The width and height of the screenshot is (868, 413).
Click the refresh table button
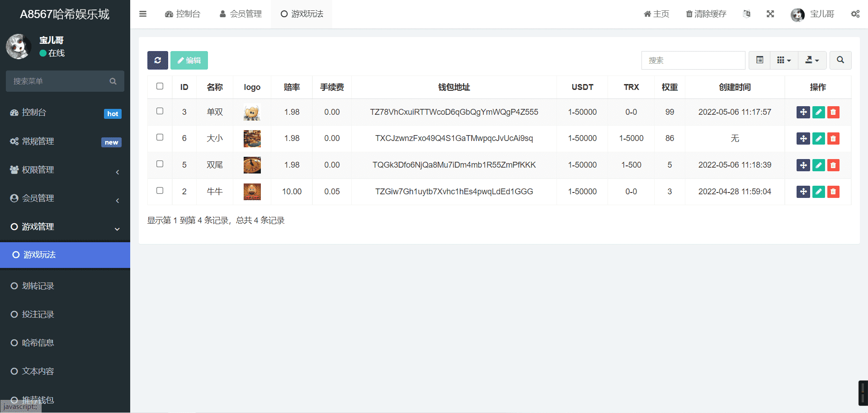pos(157,60)
